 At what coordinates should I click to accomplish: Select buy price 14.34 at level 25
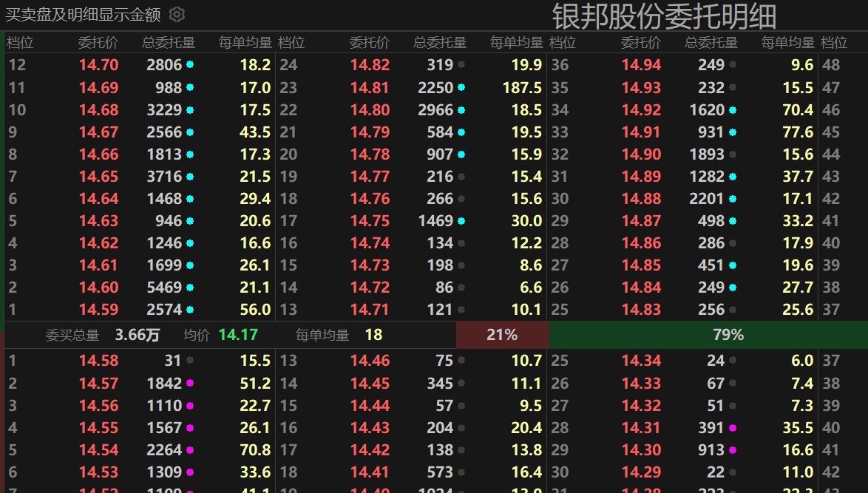[641, 360]
